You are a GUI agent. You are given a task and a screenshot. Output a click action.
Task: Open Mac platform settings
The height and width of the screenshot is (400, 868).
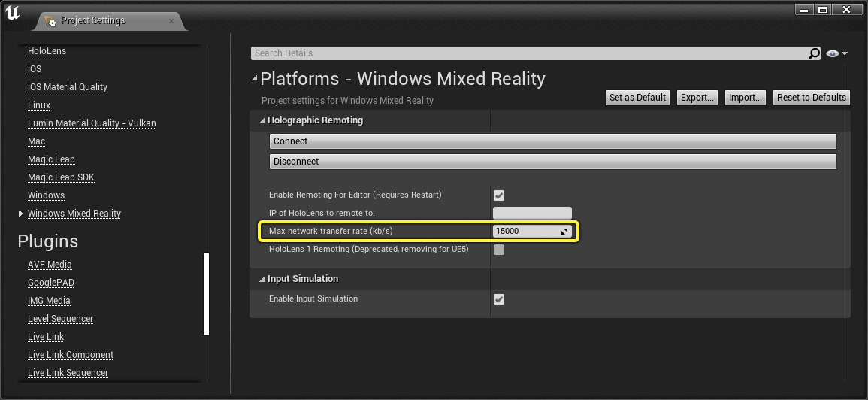tap(37, 141)
